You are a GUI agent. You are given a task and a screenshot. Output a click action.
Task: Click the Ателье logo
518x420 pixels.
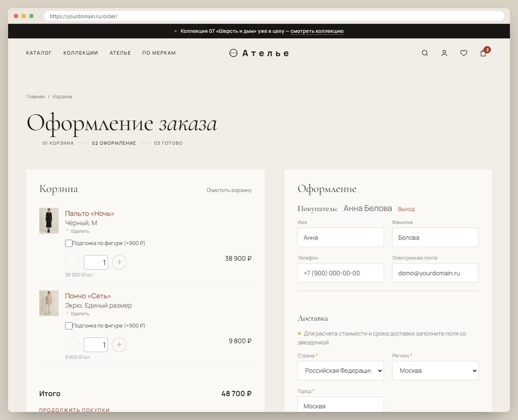pos(259,53)
